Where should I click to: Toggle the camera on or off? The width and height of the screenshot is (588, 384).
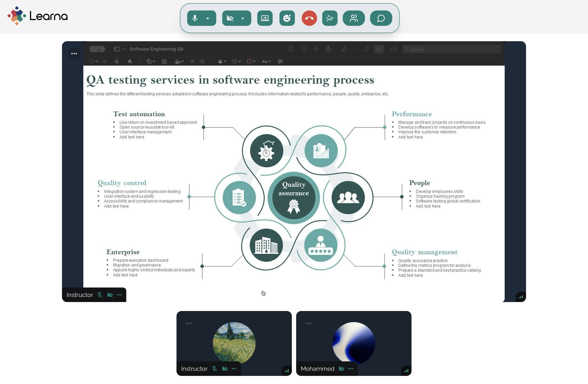pos(230,18)
